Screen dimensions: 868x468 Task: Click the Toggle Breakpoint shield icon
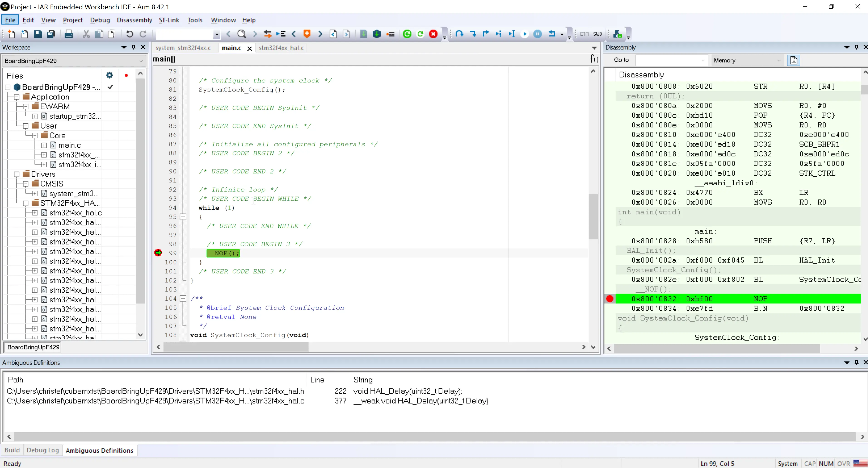[x=307, y=34]
